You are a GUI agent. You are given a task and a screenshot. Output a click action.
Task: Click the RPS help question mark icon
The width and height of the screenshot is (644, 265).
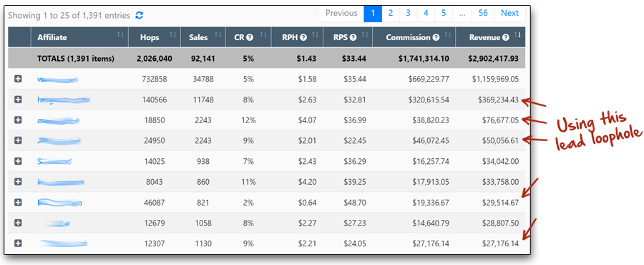353,37
